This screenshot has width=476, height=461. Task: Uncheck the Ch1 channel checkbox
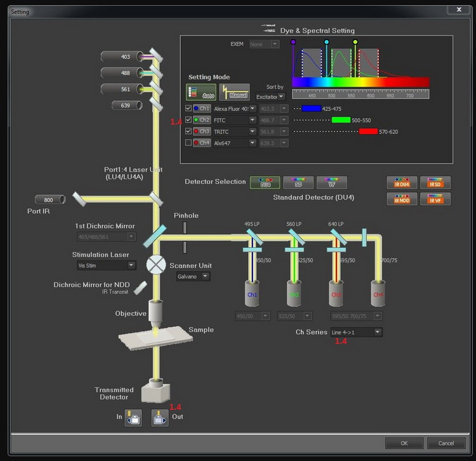(188, 108)
